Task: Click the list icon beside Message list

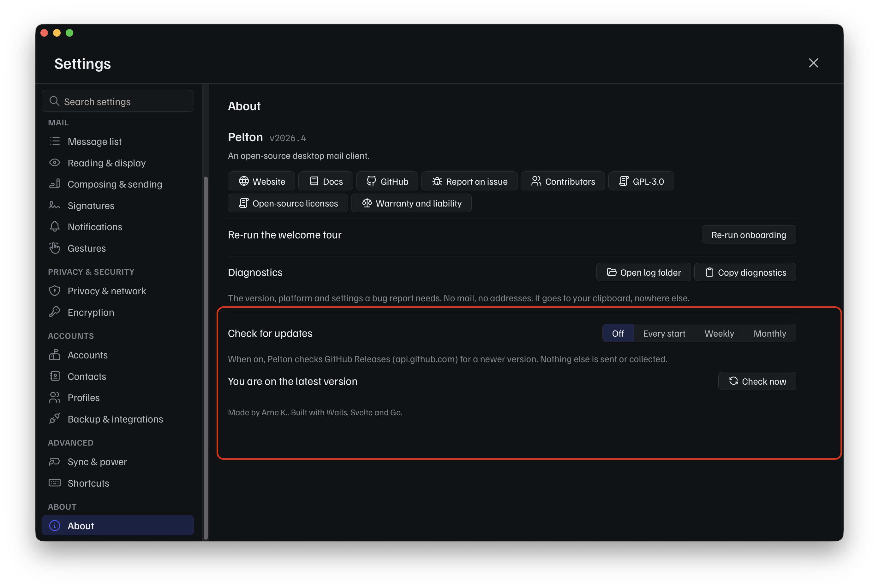Action: pyautogui.click(x=55, y=141)
